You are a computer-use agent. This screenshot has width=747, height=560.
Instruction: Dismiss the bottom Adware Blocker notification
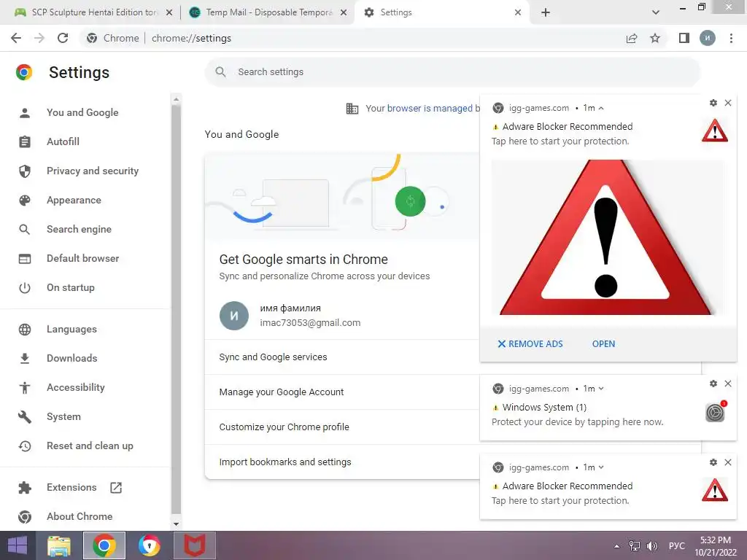(728, 462)
